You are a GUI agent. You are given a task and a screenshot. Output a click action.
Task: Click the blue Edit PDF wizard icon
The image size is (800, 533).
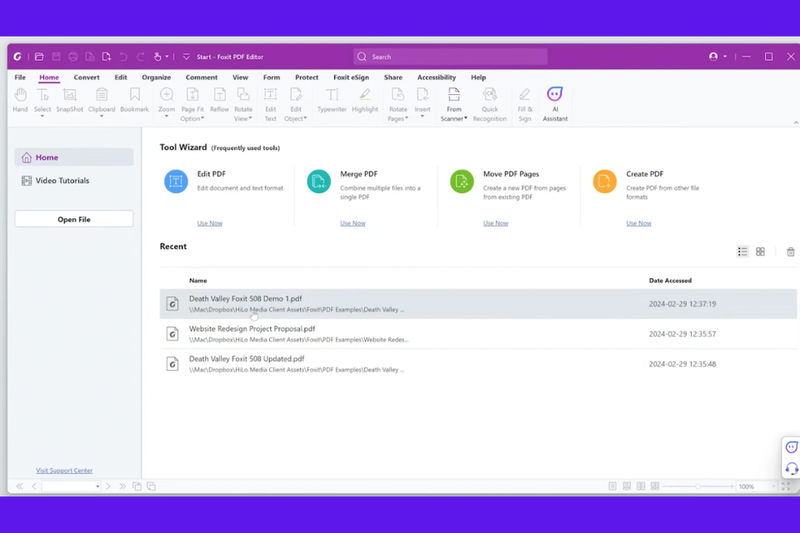[x=176, y=182]
